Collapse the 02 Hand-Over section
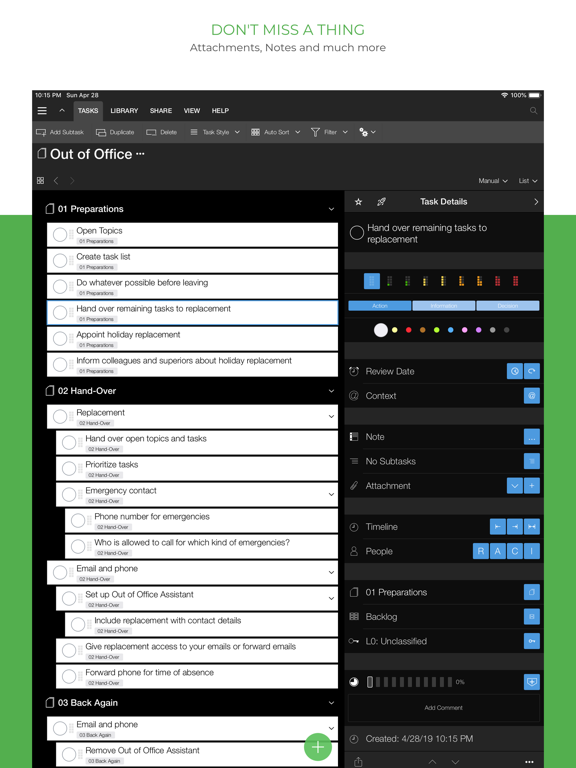 point(332,391)
